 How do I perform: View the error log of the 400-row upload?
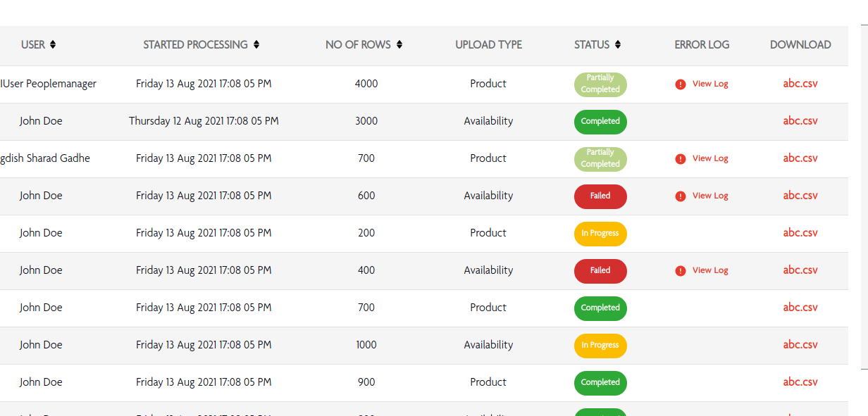(x=710, y=270)
